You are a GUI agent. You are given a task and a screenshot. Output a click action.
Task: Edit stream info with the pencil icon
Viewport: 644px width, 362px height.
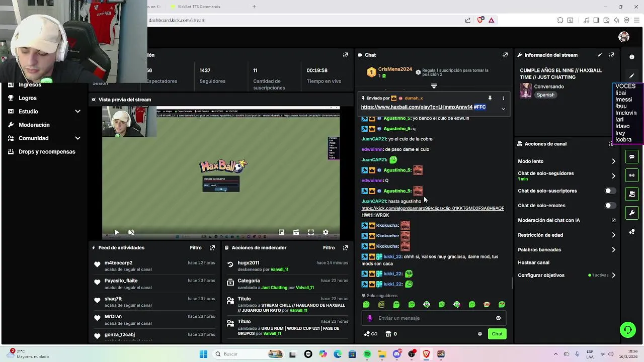tap(599, 55)
